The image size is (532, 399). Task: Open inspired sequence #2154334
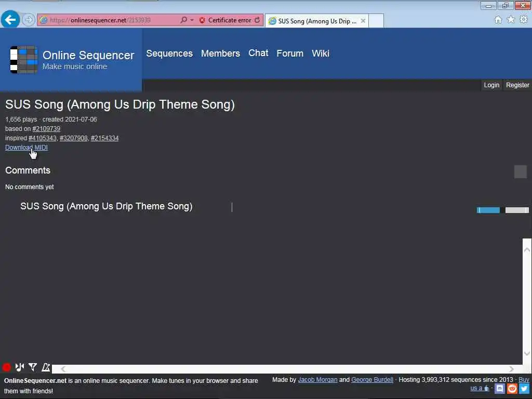pyautogui.click(x=105, y=138)
